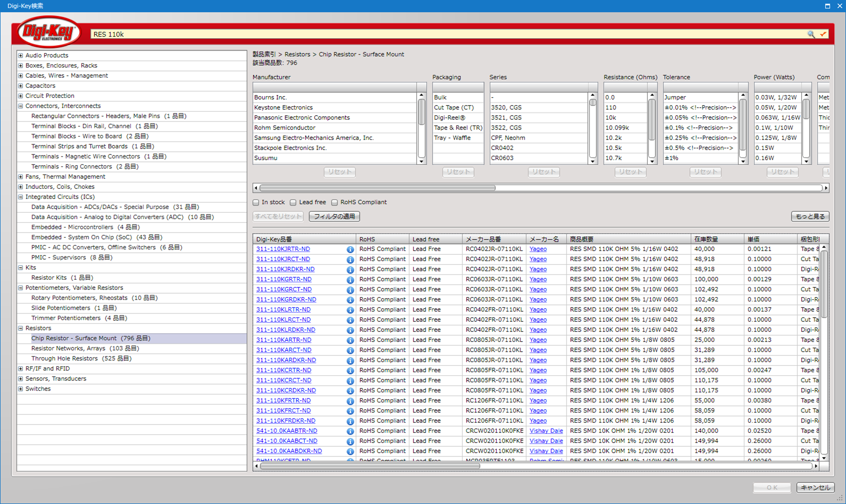The image size is (846, 504).
Task: Open info icon for 541-10.0KAABDKR-ND
Action: pyautogui.click(x=350, y=452)
